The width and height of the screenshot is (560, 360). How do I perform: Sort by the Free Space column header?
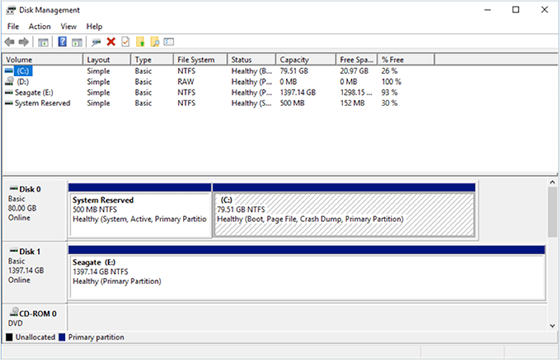[x=357, y=60]
